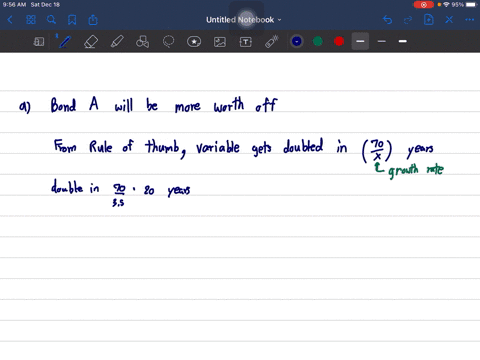Pick the red pen color
Viewport: 480px width, 360px height.
click(x=339, y=41)
